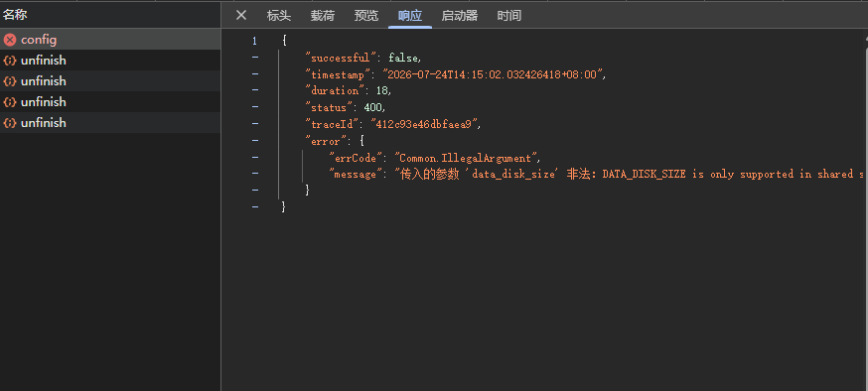Image resolution: width=868 pixels, height=391 pixels.
Task: Select the 响应 tab
Action: tap(409, 16)
